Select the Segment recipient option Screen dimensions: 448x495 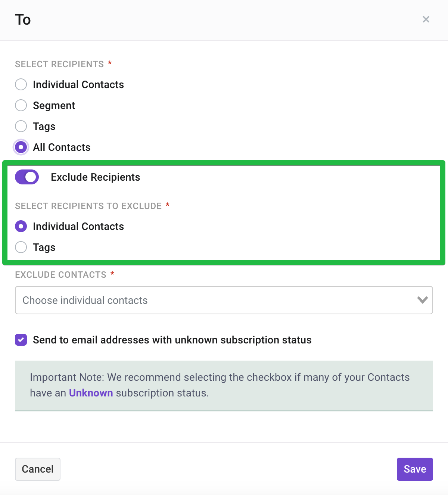click(21, 105)
